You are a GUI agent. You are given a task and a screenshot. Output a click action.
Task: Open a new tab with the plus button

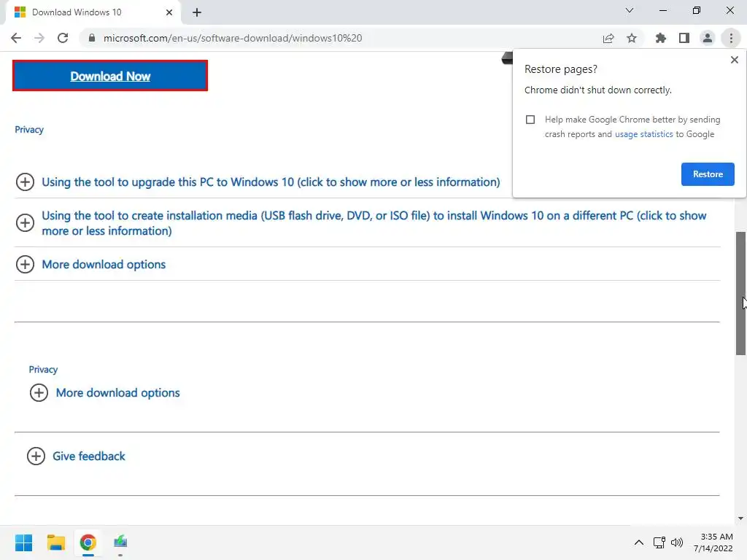197,12
